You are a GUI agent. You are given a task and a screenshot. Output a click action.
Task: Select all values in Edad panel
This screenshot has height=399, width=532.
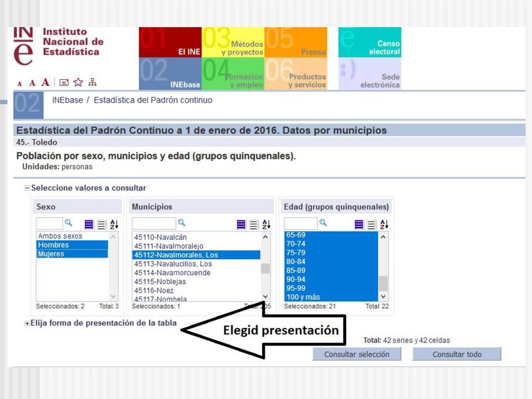[358, 224]
